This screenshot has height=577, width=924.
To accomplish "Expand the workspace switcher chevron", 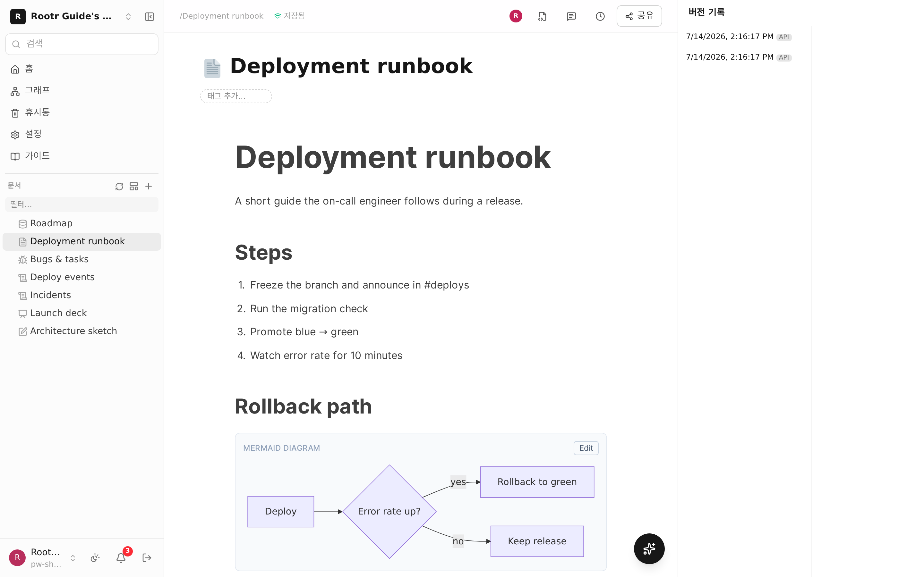I will tap(128, 16).
